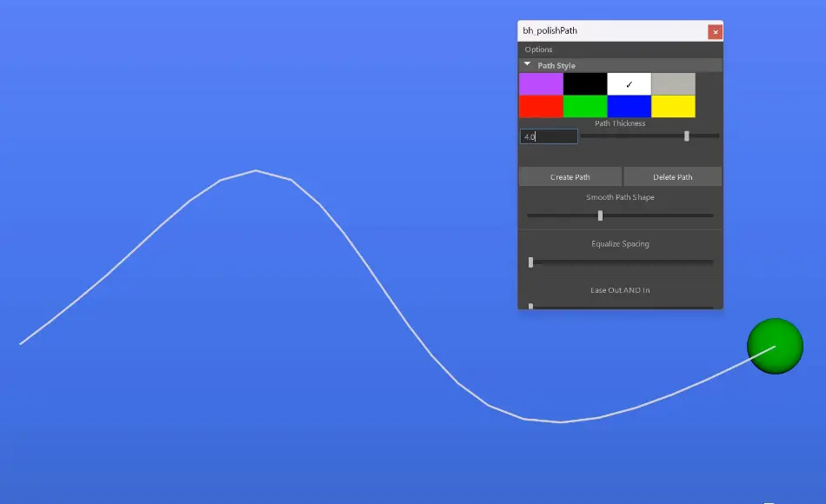Select the blue path color swatch
This screenshot has height=504, width=826.
(629, 106)
